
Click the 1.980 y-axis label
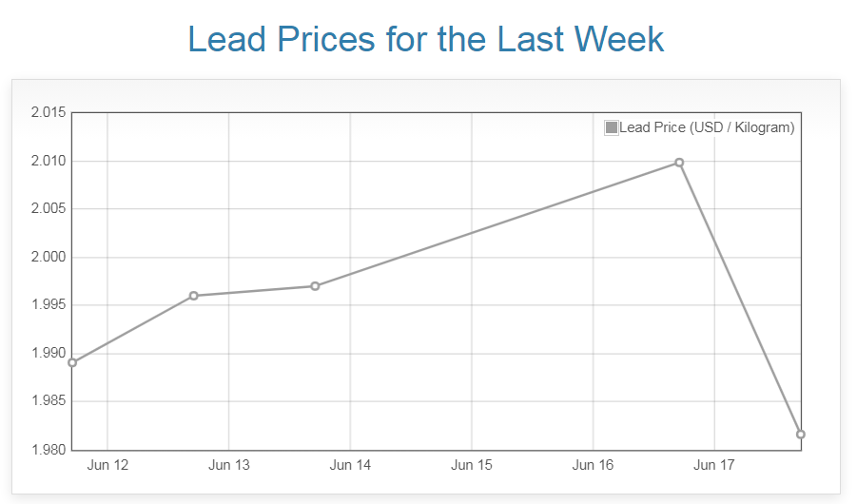coord(49,449)
